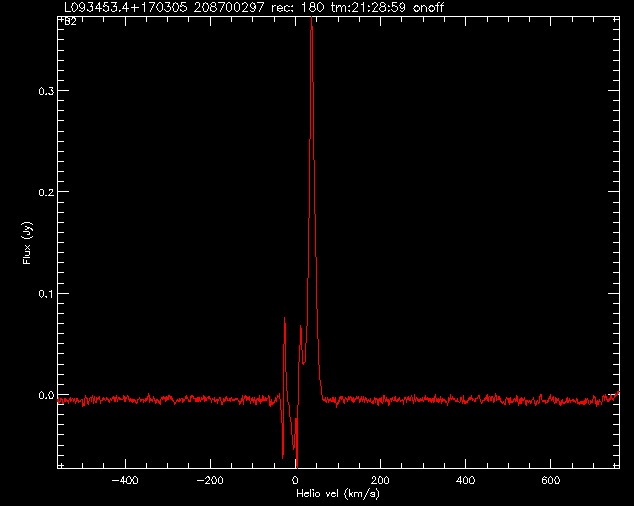Click the flat red baseline near -400 km/s
Image resolution: width=634 pixels, height=506 pixels.
124,399
